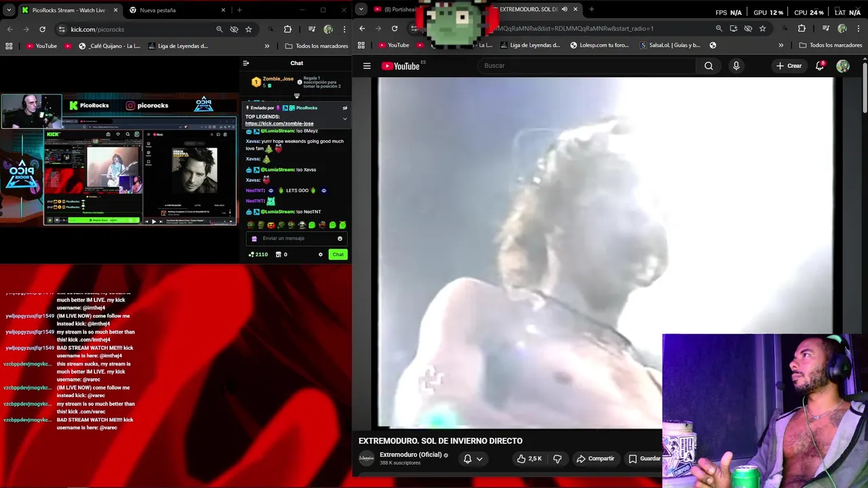
Task: Bookmark the Kick page with star icon
Action: [x=248, y=29]
